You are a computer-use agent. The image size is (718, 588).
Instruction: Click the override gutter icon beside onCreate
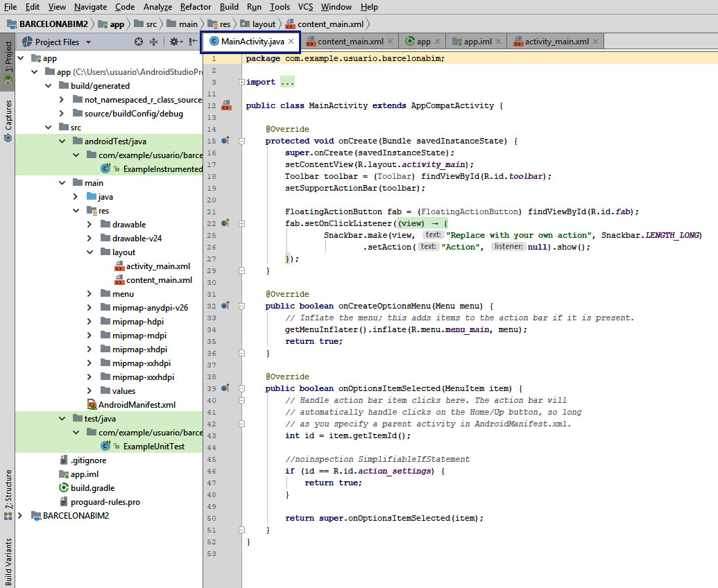tap(225, 141)
